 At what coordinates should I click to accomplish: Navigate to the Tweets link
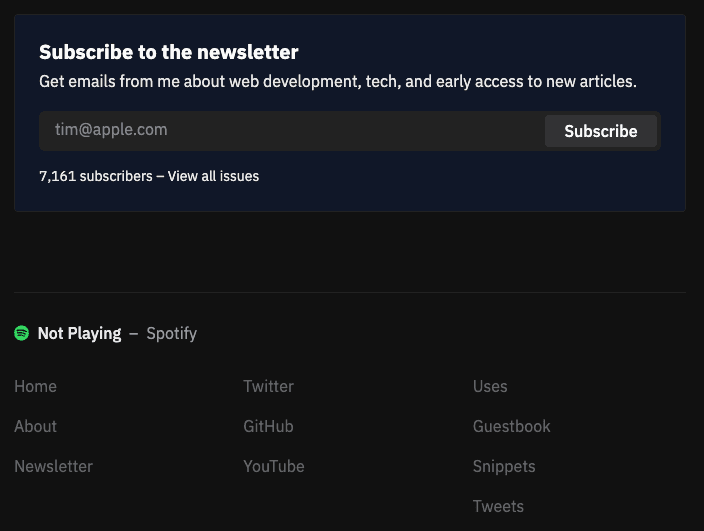(x=498, y=506)
